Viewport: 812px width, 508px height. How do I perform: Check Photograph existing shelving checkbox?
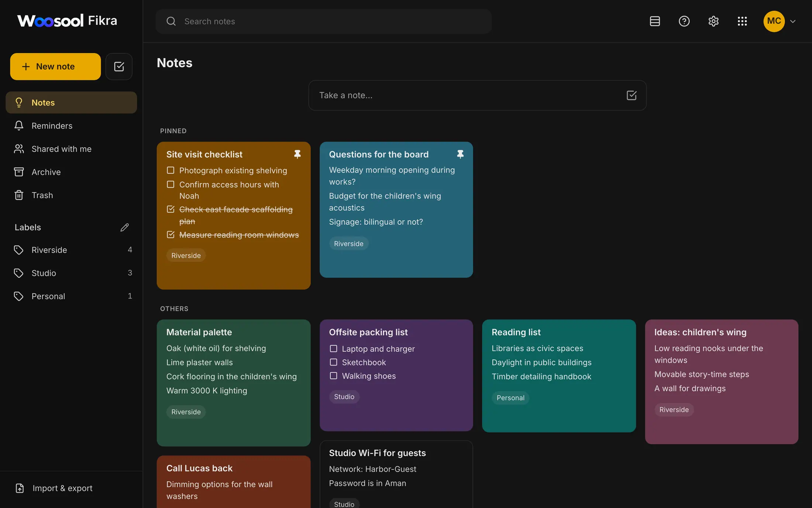(x=171, y=170)
